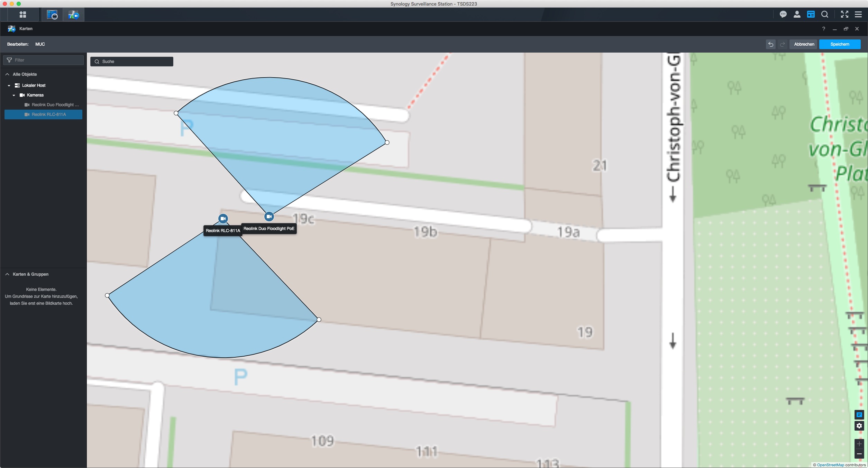Click the search magnifier in top bar
Screen dimensions: 868x468
click(825, 14)
